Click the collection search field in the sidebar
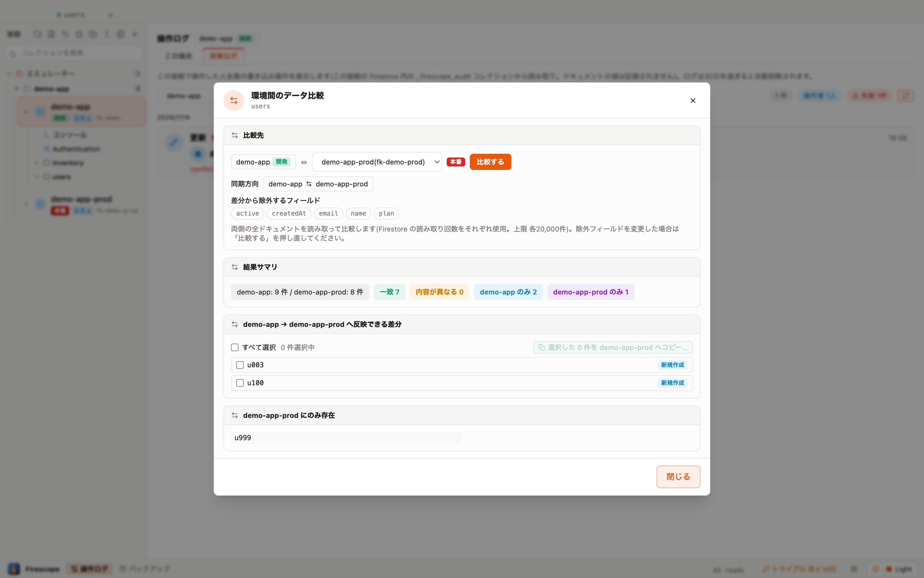The image size is (924, 578). 74,53
